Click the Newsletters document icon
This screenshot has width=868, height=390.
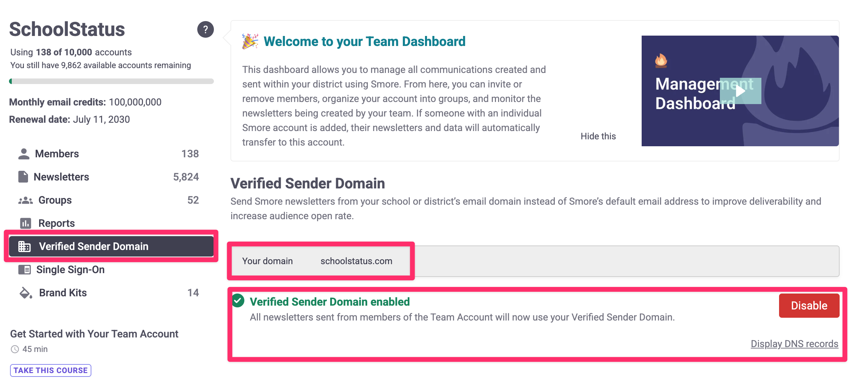click(x=23, y=177)
